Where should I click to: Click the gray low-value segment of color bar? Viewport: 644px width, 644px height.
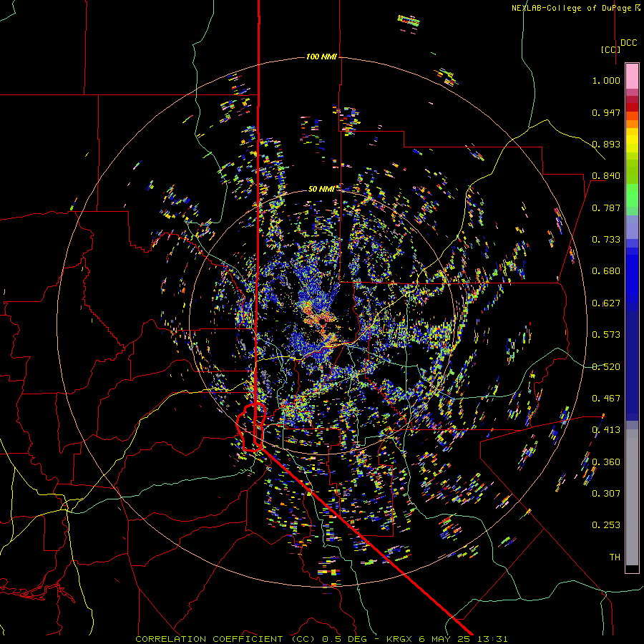pos(632,497)
